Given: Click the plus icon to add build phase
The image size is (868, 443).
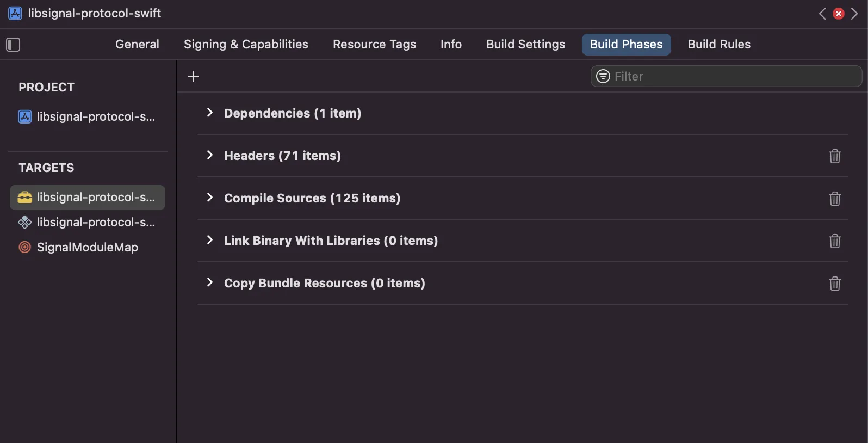Looking at the screenshot, I should pyautogui.click(x=193, y=77).
